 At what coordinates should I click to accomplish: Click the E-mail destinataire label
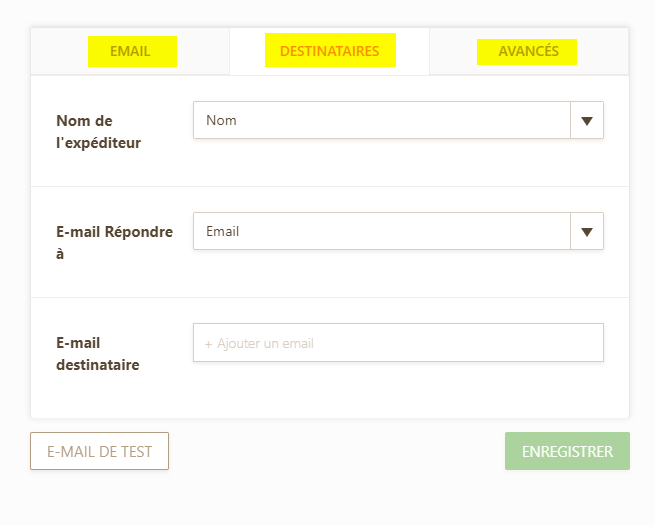98,354
